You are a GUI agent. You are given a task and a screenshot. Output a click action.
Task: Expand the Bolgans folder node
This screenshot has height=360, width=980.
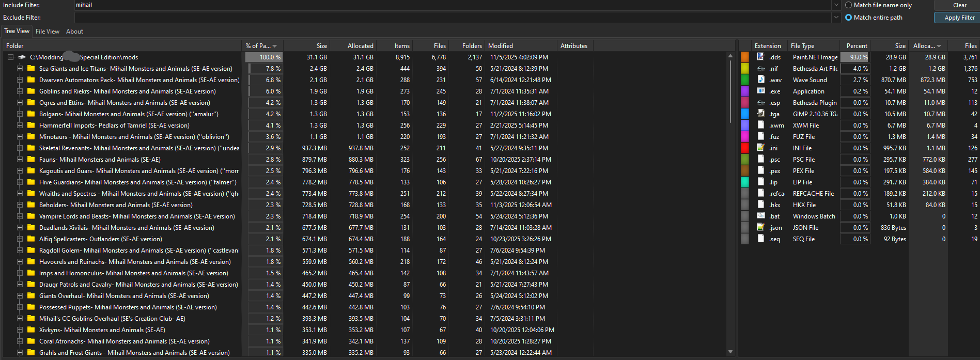[20, 114]
